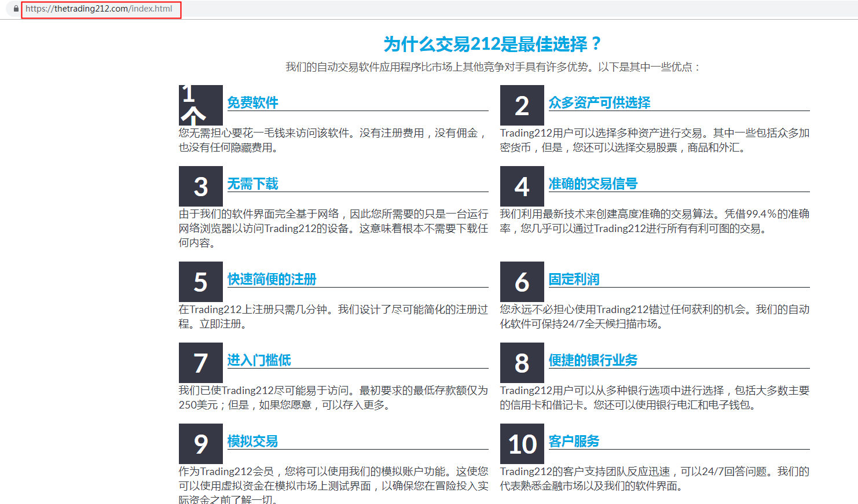The width and height of the screenshot is (858, 504).
Task: Open the 免费软件 heading link
Action: (x=252, y=102)
